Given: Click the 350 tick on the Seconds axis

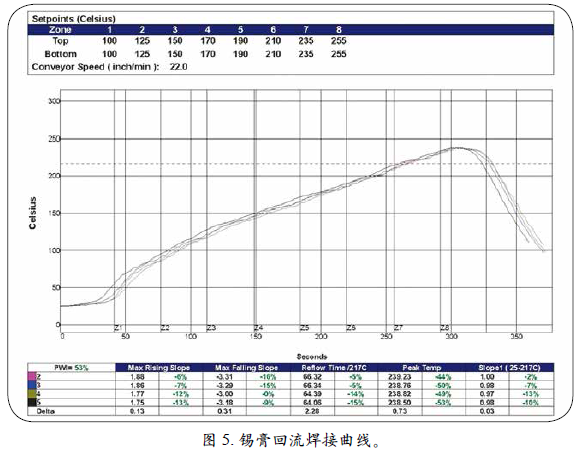Looking at the screenshot, I should coord(517,336).
